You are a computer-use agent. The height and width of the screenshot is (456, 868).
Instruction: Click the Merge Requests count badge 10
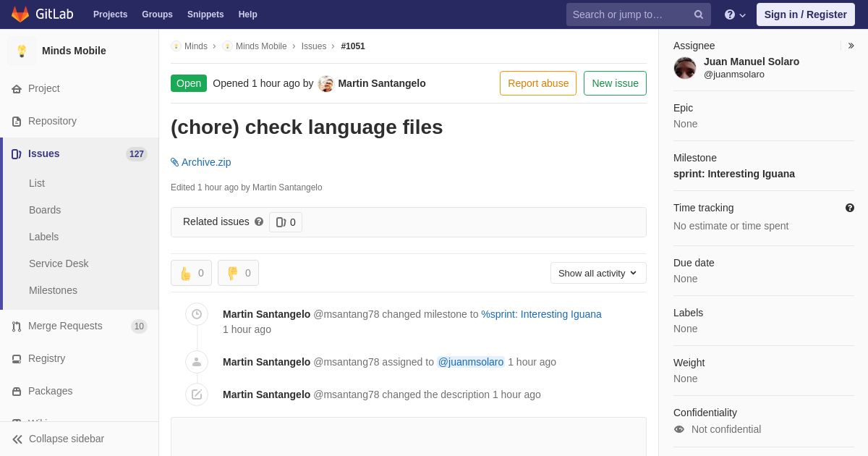point(139,326)
